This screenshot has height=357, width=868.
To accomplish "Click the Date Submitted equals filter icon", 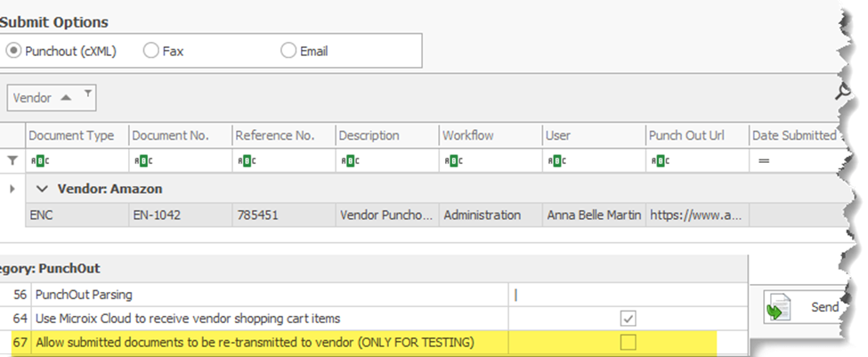I will point(763,161).
